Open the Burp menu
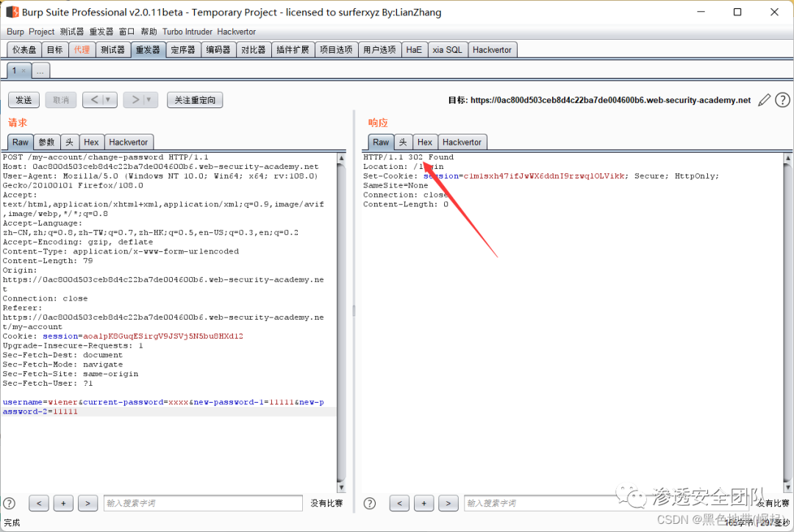 15,32
